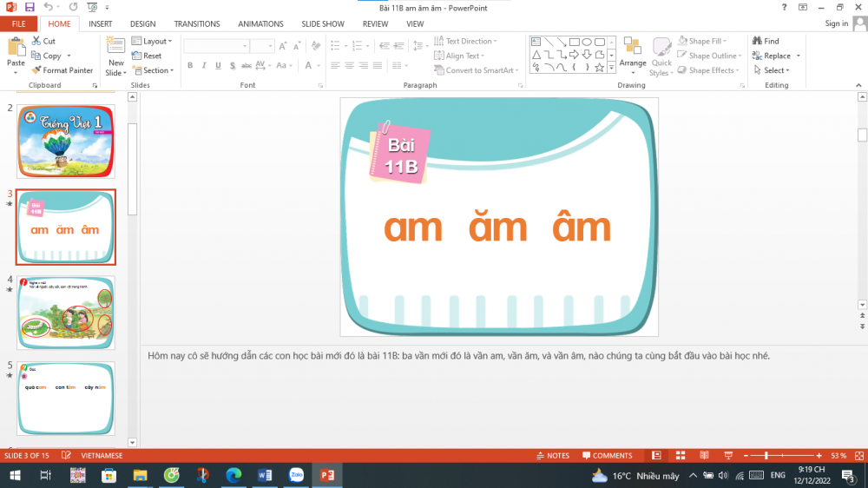Toggle Normal view button in status bar
This screenshot has height=488, width=868.
(657, 455)
